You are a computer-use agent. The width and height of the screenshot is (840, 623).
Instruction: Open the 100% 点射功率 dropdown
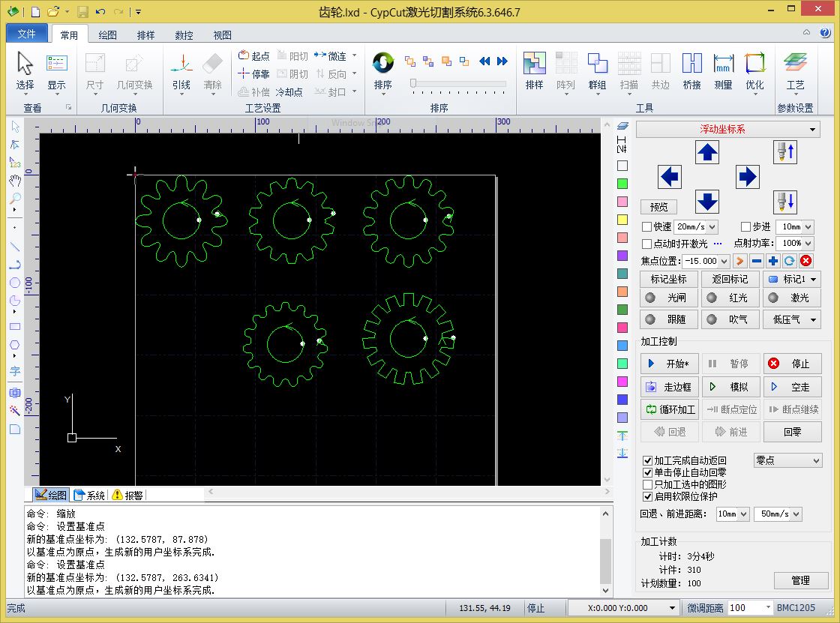click(x=808, y=244)
